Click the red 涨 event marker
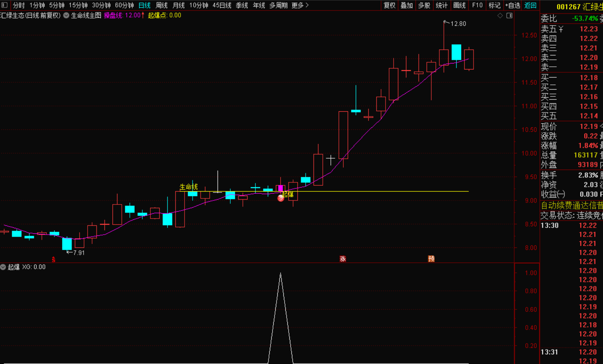603x364 pixels. (343, 259)
